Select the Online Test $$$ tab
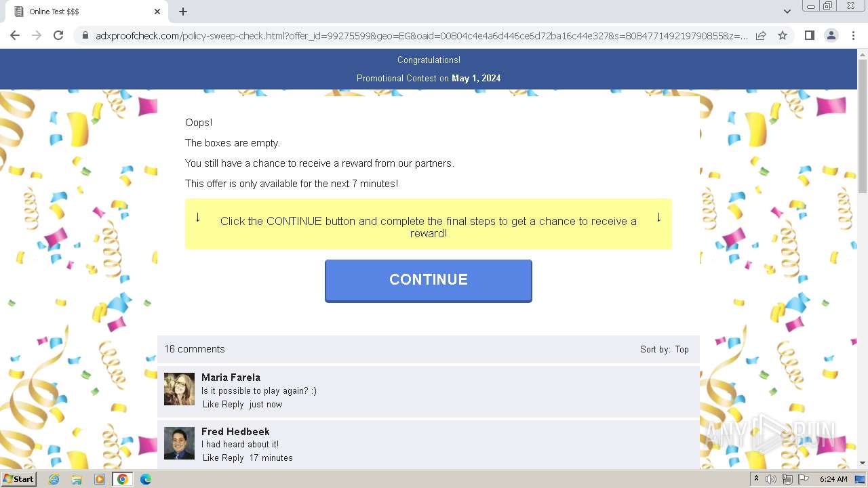868x488 pixels. [85, 12]
